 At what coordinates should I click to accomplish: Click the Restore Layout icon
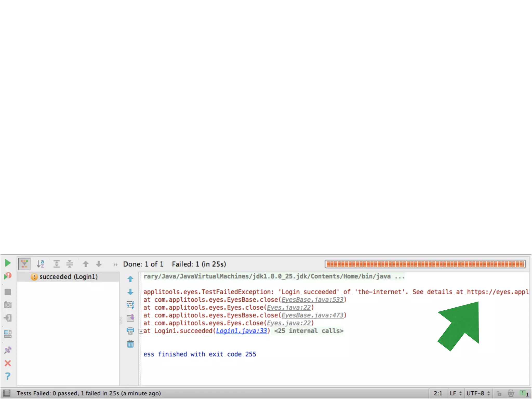(8, 334)
